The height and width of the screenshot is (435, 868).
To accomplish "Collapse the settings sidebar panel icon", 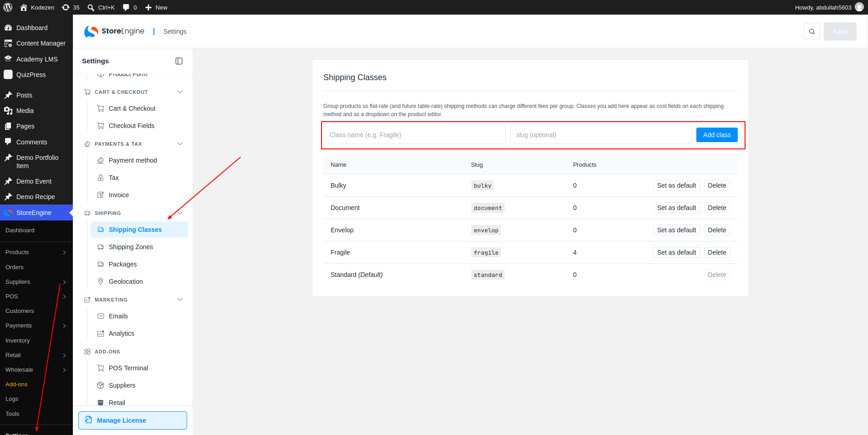I will click(179, 61).
